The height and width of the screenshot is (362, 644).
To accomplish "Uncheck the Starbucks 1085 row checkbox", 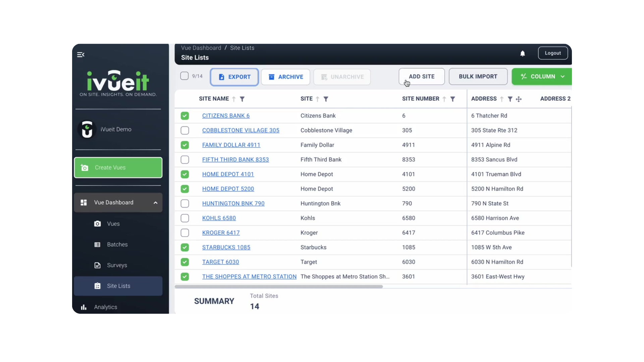I will [185, 247].
